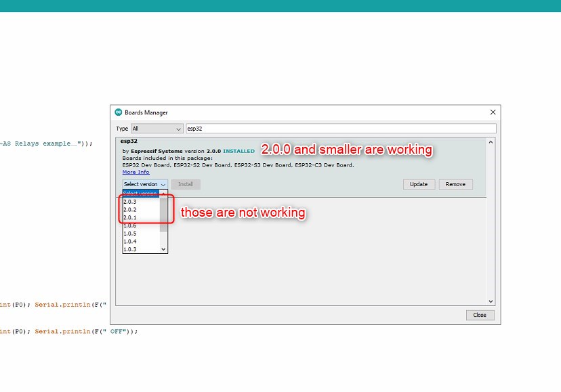Viewport: 561px width, 392px height.
Task: Open the More Info link
Action: [136, 172]
